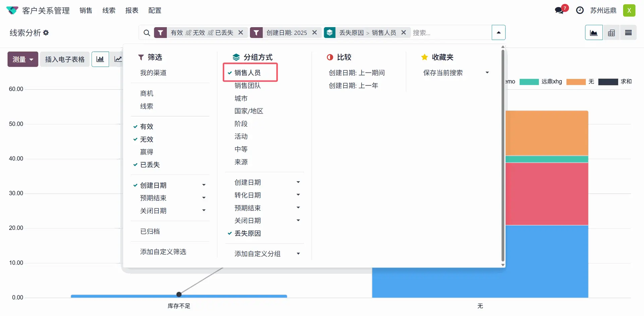The image size is (644, 316).
Task: Uncheck the 已丢失 filter
Action: coord(150,165)
